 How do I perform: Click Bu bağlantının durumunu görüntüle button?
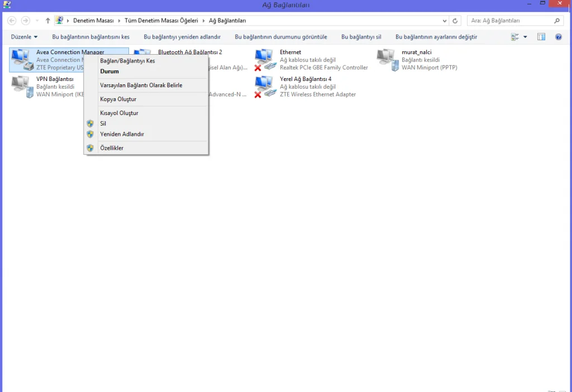(281, 37)
